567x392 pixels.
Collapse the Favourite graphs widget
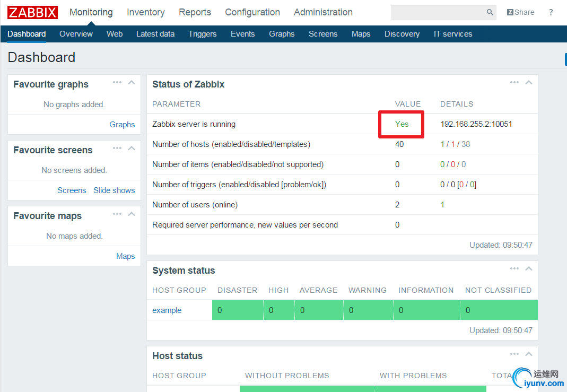click(x=132, y=82)
